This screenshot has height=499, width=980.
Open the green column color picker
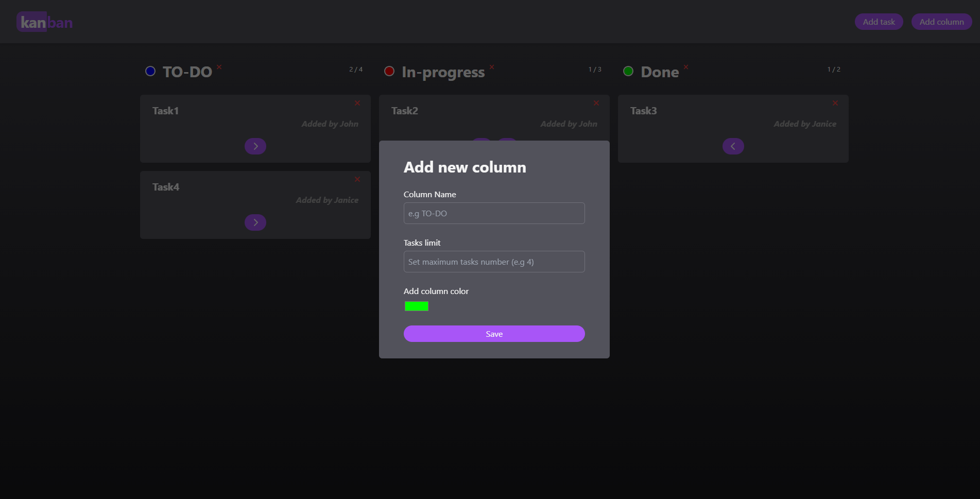click(x=416, y=306)
